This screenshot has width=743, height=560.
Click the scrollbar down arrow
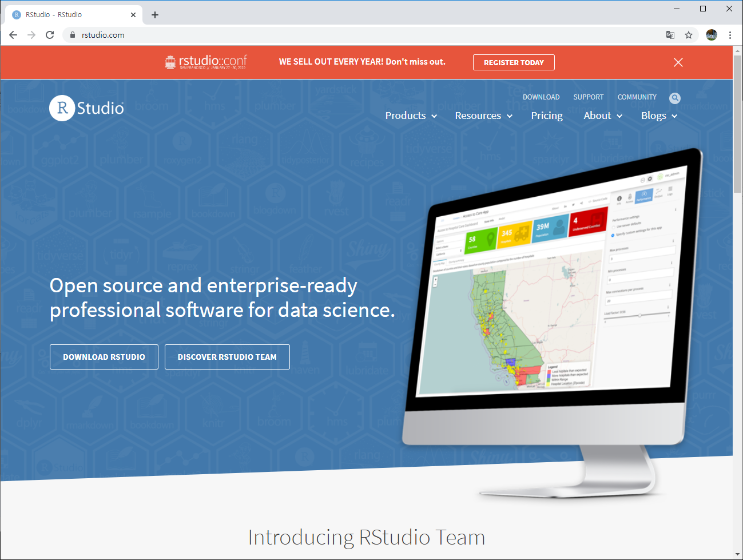coord(738,554)
